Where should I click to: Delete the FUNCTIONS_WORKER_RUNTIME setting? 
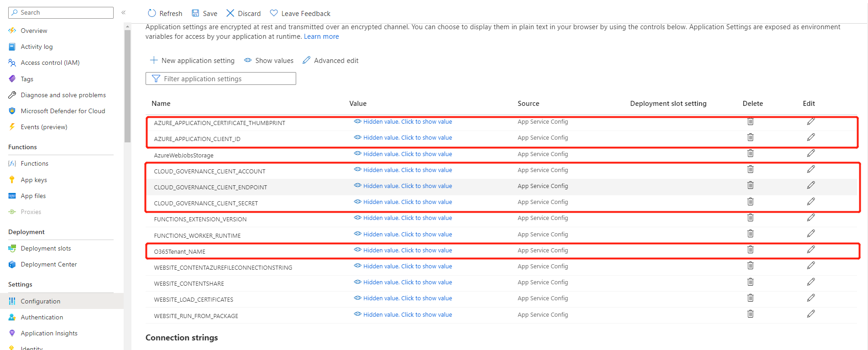750,234
